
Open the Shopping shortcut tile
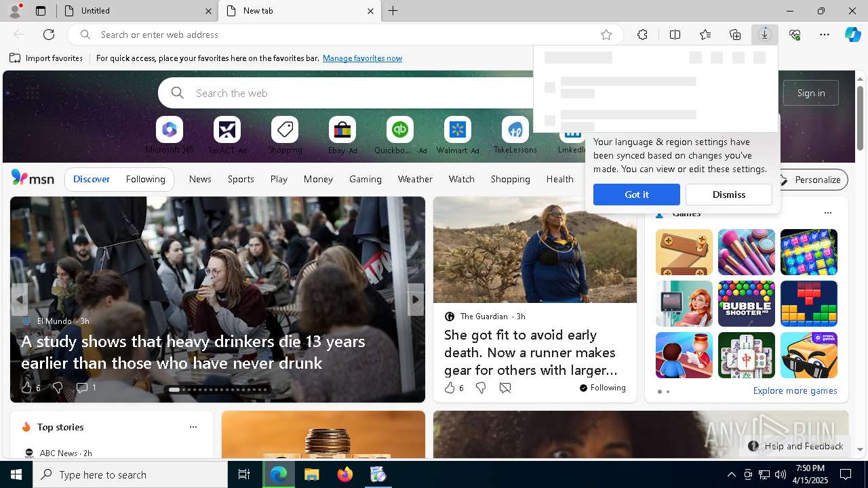coord(285,135)
